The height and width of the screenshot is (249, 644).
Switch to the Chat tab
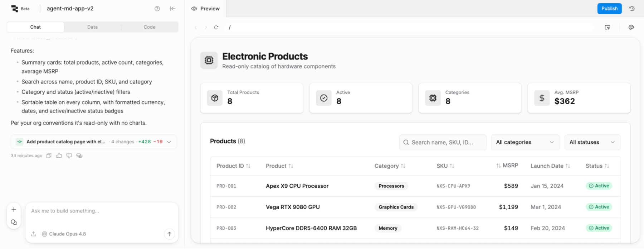pos(35,27)
